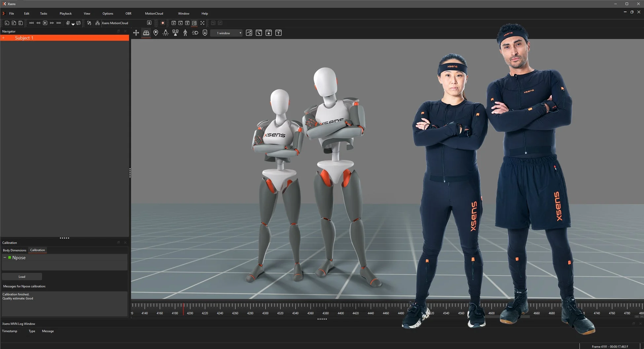The width and height of the screenshot is (644, 349).
Task: Click the fullscreen expand icon
Action: (x=202, y=23)
